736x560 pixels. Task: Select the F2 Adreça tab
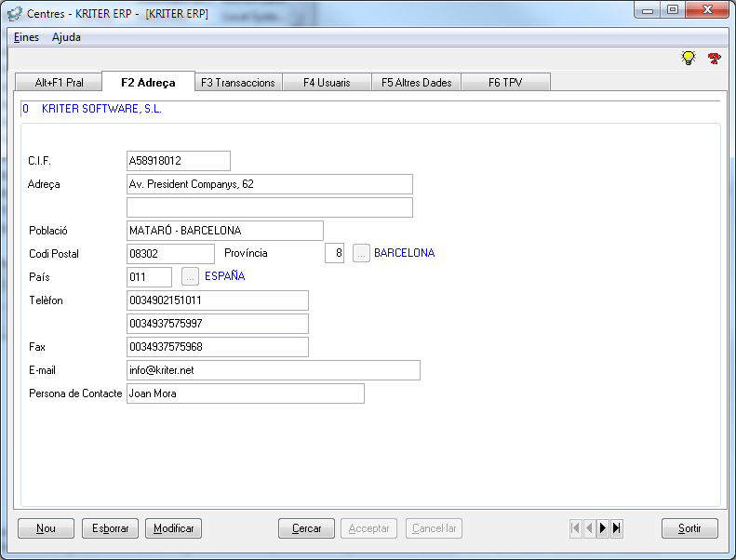pos(148,82)
